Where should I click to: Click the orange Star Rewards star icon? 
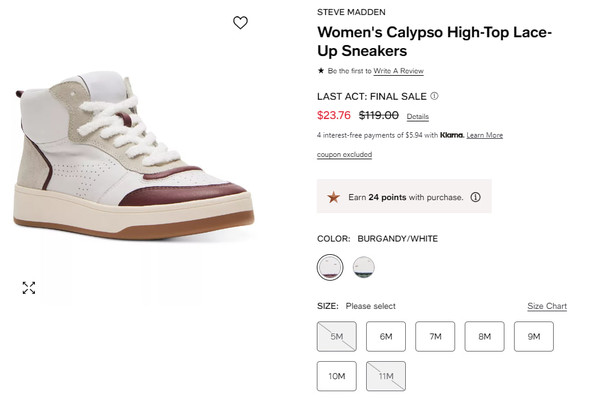point(333,197)
